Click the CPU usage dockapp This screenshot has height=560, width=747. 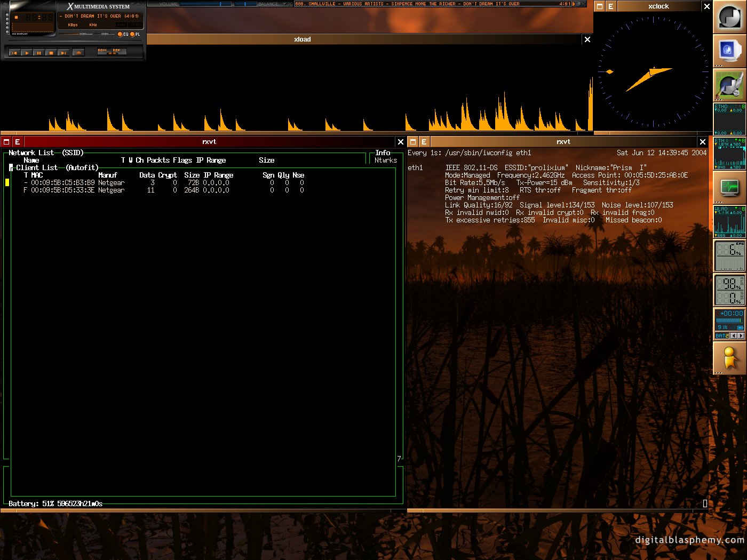(729, 256)
